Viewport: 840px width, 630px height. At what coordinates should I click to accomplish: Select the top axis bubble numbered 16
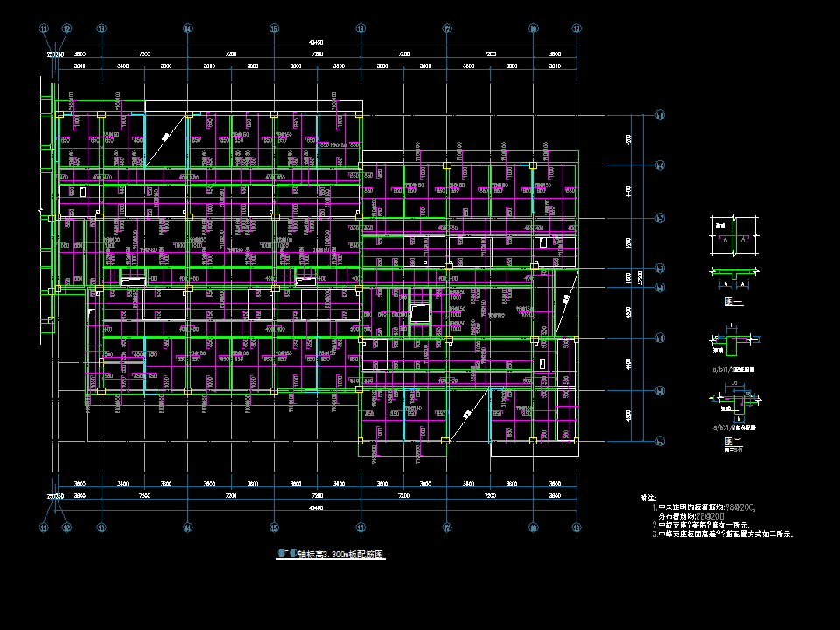(360, 29)
